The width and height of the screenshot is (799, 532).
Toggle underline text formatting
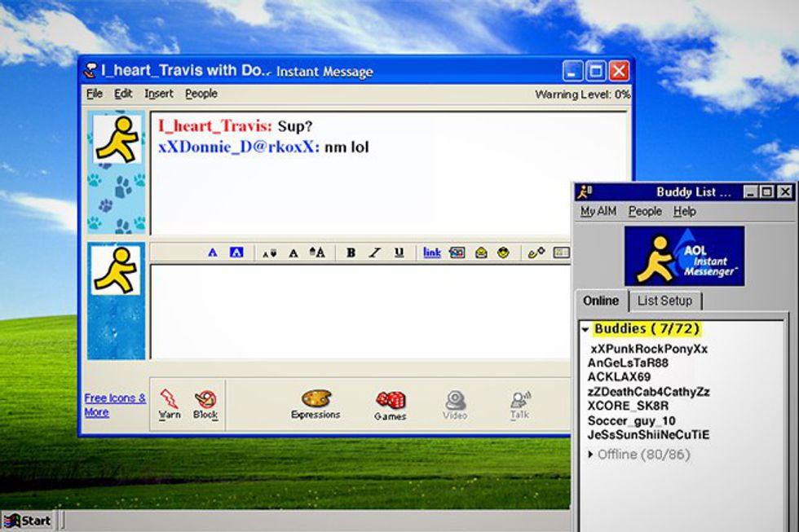tap(399, 253)
